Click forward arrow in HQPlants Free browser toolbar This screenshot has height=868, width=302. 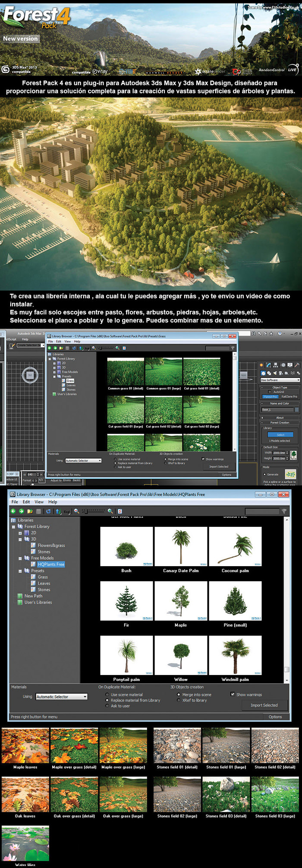point(21,511)
